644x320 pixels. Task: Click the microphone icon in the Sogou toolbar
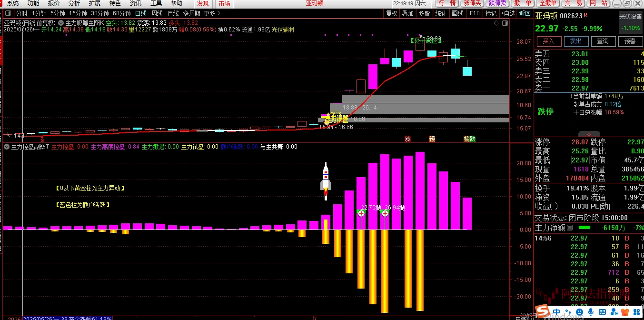(591, 311)
